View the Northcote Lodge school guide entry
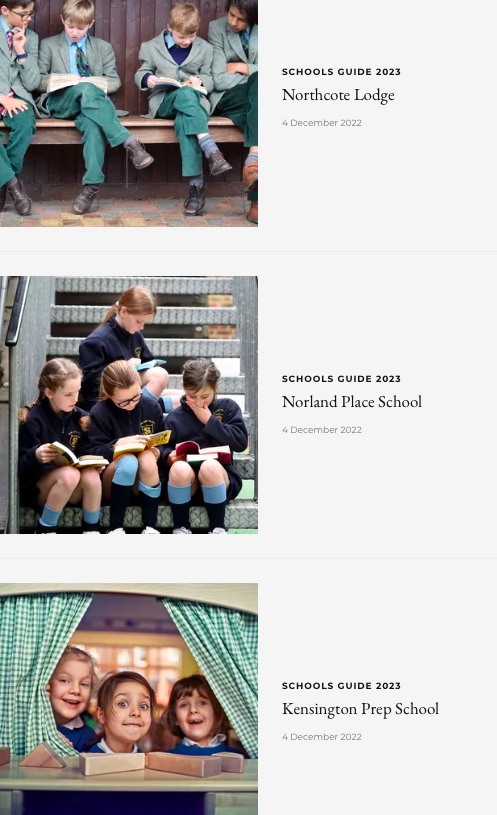 (338, 96)
